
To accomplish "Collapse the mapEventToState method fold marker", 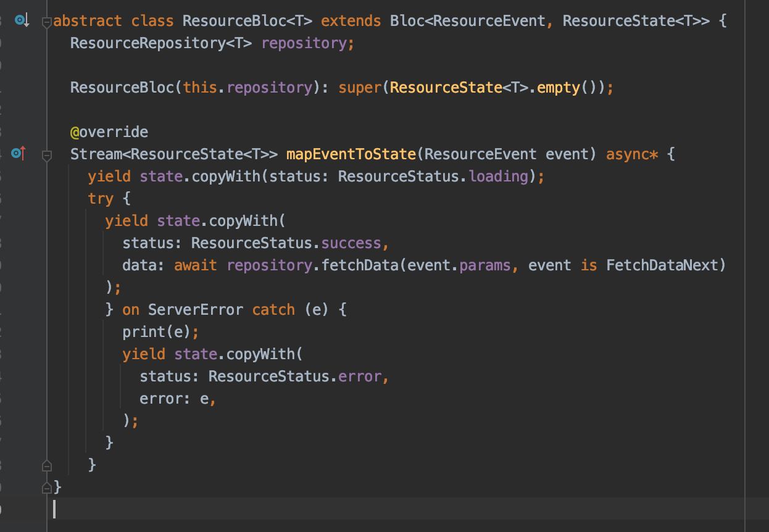I will coord(46,155).
